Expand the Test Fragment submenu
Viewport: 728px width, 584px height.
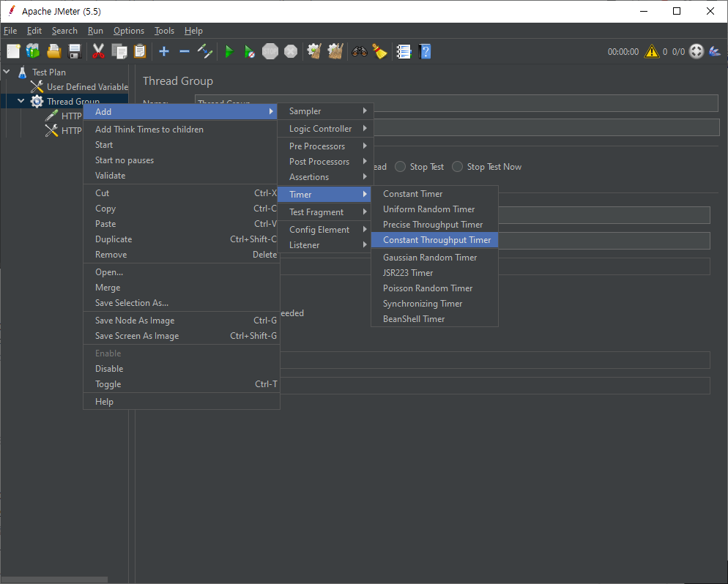click(325, 212)
